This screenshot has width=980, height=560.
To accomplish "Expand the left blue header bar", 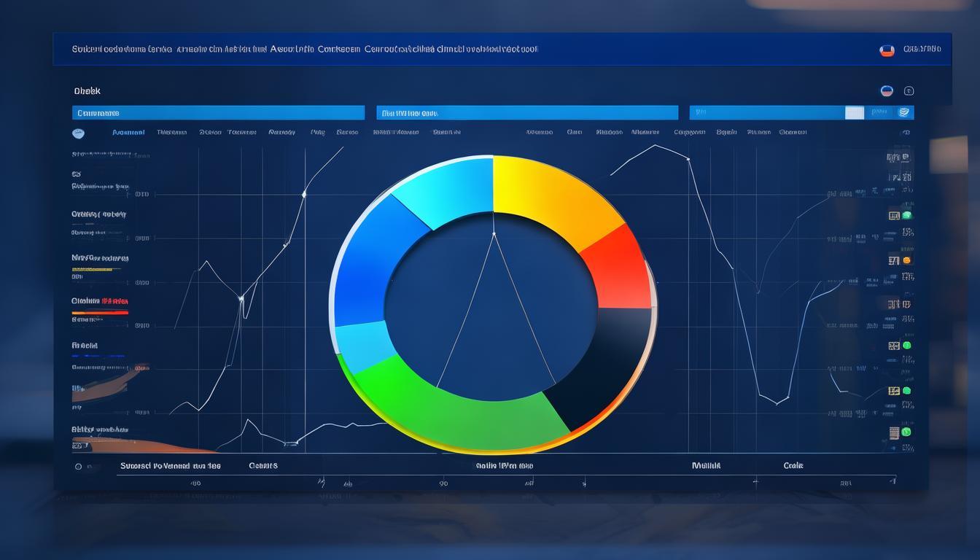I will point(218,113).
